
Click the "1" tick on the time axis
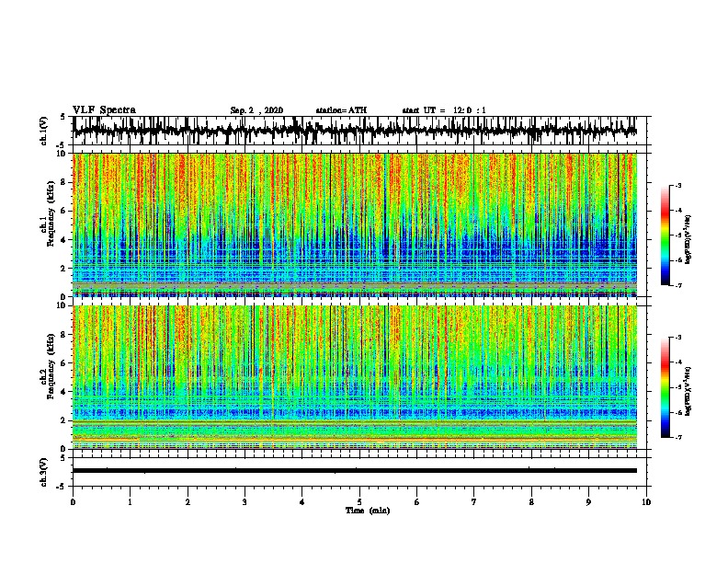point(130,502)
